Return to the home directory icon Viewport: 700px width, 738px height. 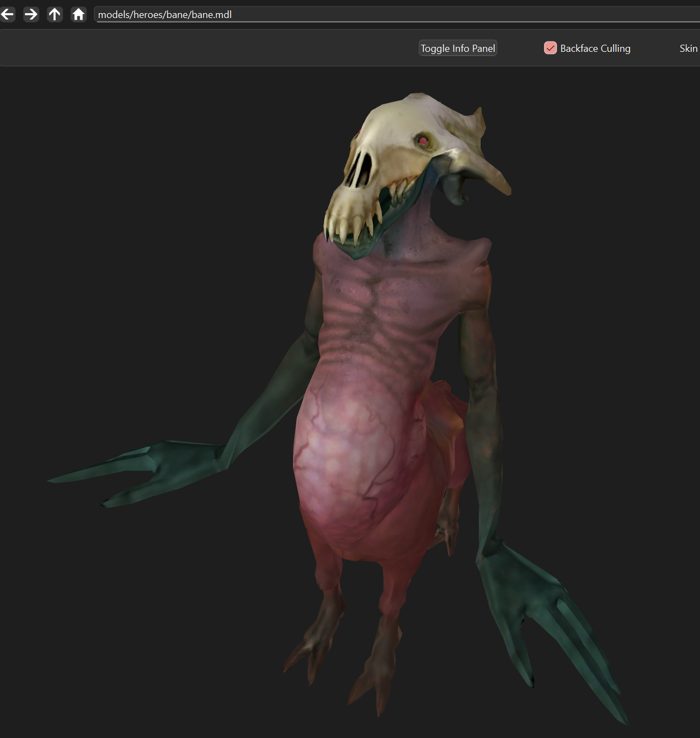(79, 14)
